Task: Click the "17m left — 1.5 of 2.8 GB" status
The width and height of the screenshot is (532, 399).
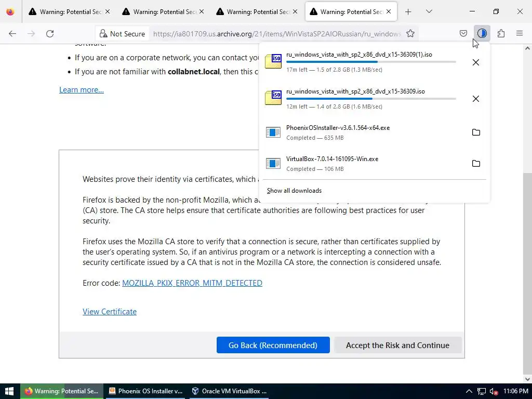Action: [x=334, y=70]
